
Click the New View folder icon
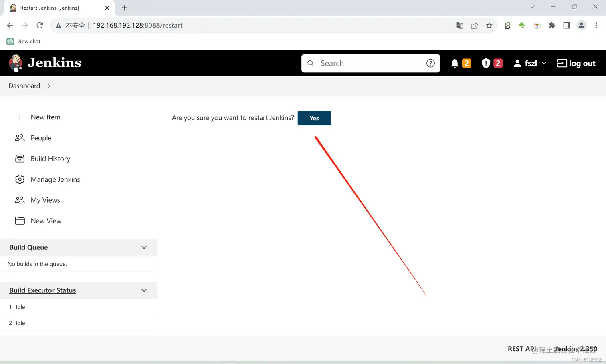click(20, 221)
